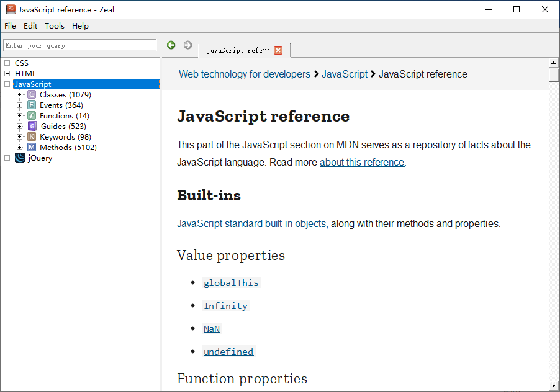Screen dimensions: 560x392
Task: Select Classes (1079) in the tree
Action: (x=65, y=94)
